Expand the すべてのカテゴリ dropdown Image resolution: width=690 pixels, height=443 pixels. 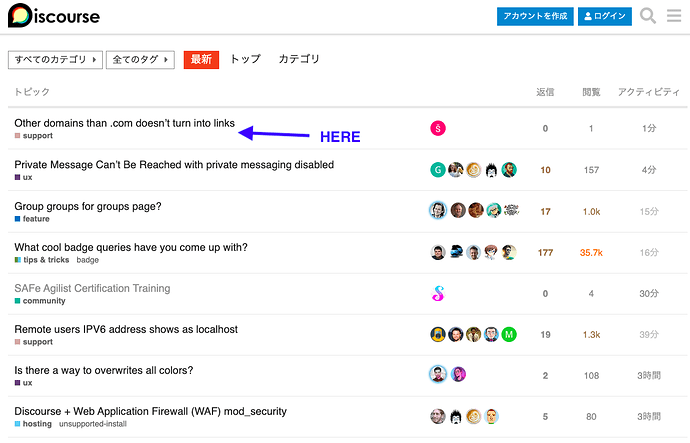pyautogui.click(x=55, y=60)
